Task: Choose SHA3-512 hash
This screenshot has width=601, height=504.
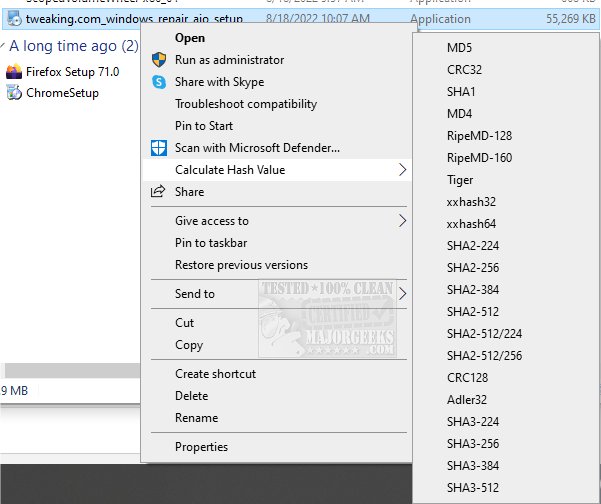Action: (x=506, y=487)
